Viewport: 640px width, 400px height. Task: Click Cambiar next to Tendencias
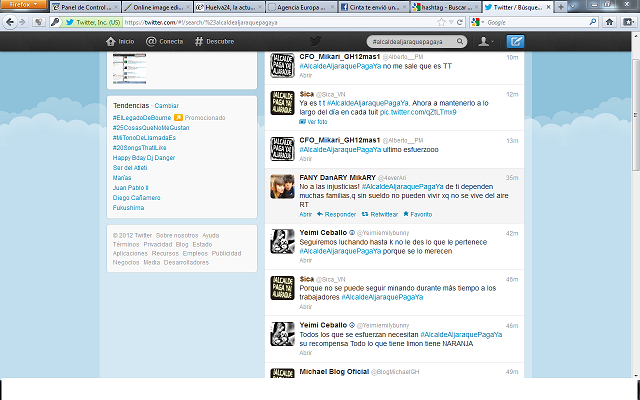[167, 106]
